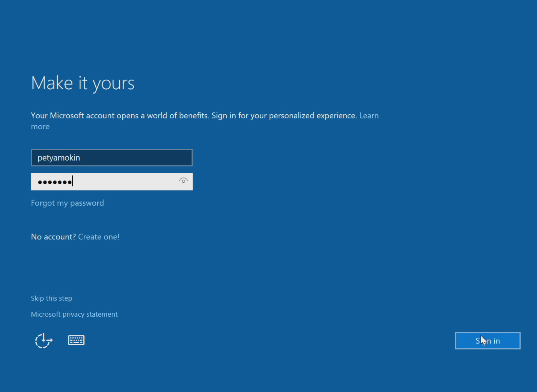Open the Ease of Access menu icon
The height and width of the screenshot is (392, 537).
point(43,340)
